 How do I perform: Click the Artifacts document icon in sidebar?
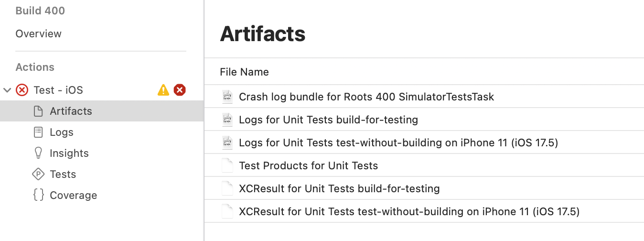click(38, 111)
